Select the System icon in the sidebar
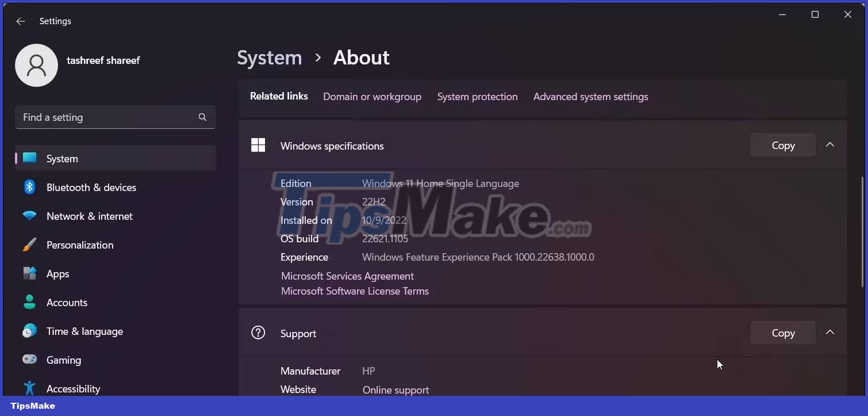Viewport: 868px width, 416px height. [29, 158]
